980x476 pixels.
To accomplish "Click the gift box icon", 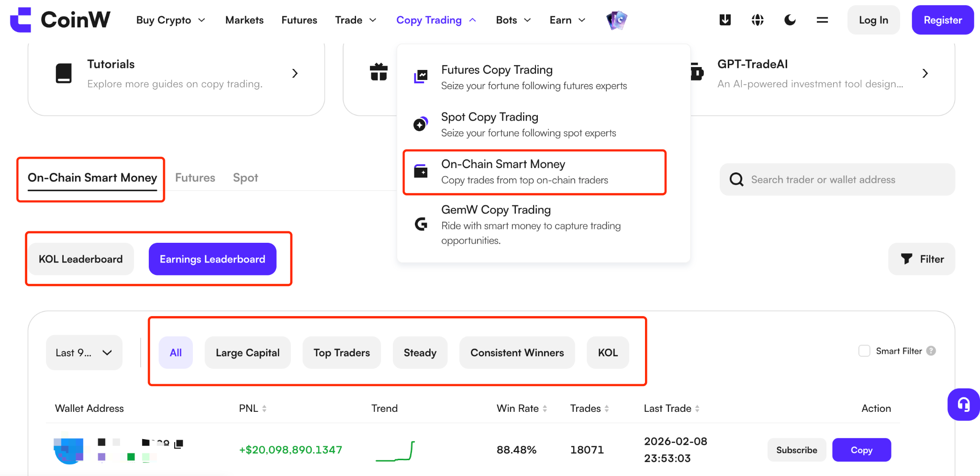I will click(379, 72).
